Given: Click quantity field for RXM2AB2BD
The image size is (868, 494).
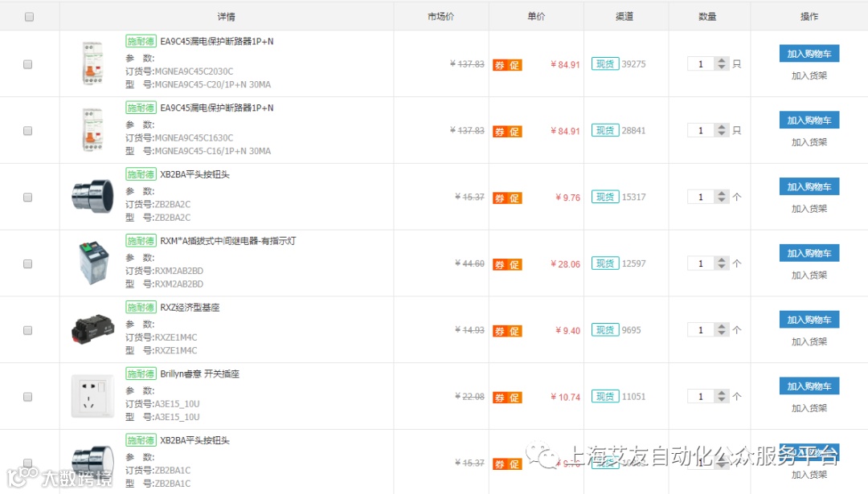Looking at the screenshot, I should [x=701, y=263].
